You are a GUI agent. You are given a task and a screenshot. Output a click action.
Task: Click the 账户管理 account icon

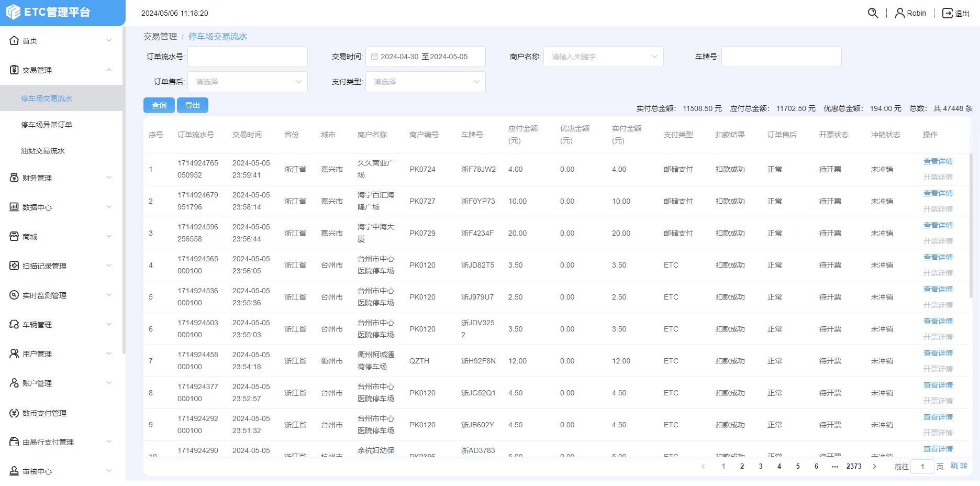(x=14, y=383)
